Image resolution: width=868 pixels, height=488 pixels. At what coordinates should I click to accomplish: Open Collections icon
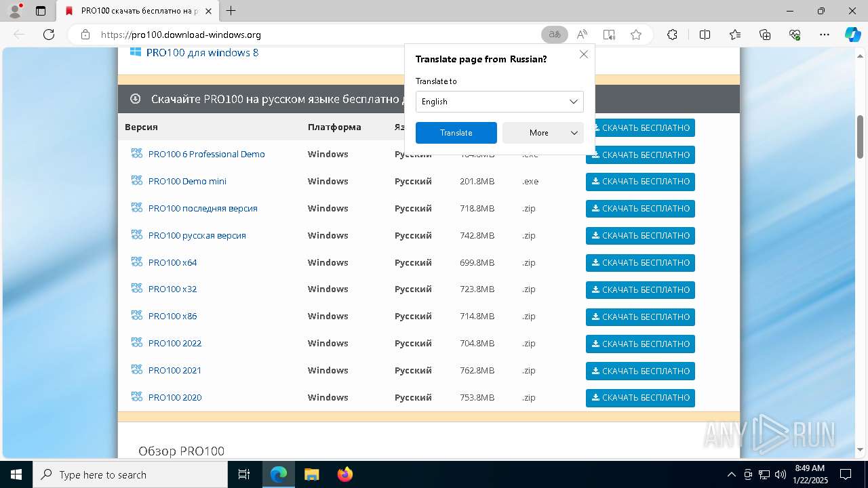click(765, 35)
